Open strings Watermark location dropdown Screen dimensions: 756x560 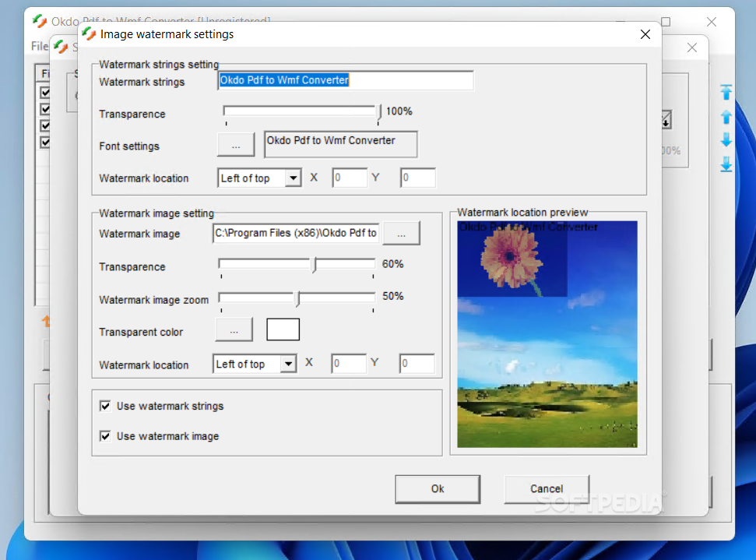[x=293, y=178]
